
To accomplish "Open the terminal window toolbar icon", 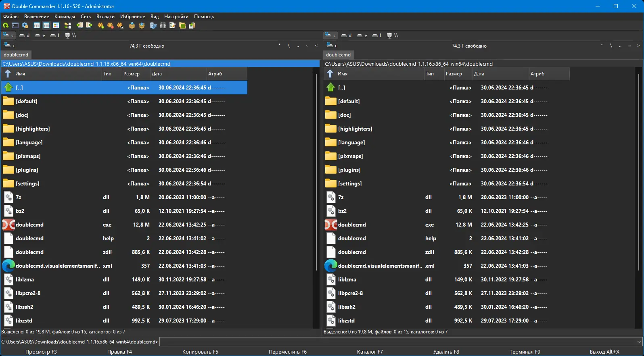I will (x=15, y=25).
